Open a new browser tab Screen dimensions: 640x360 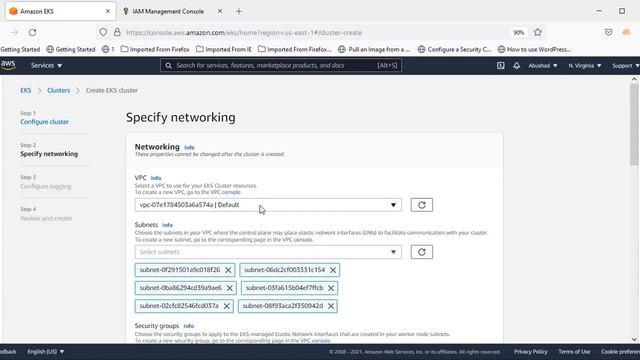click(239, 11)
